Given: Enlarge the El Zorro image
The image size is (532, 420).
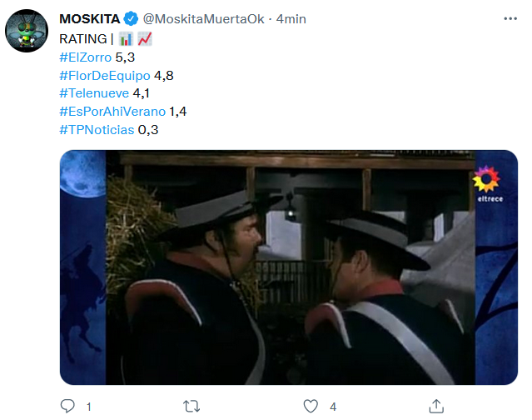Looking at the screenshot, I should pyautogui.click(x=289, y=267).
